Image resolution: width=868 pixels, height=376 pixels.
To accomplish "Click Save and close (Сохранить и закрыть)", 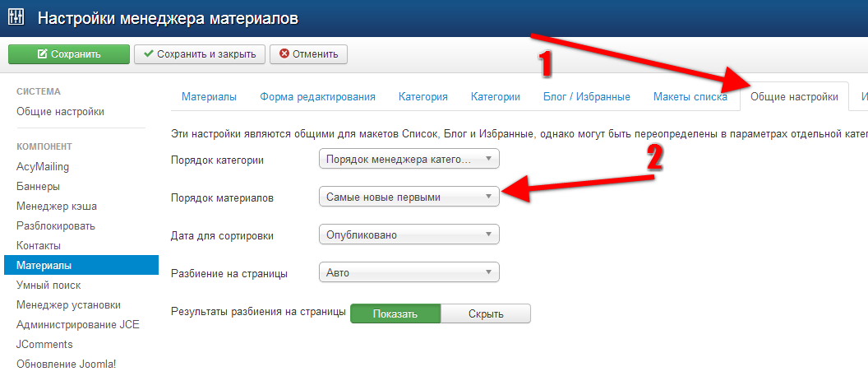I will click(200, 54).
